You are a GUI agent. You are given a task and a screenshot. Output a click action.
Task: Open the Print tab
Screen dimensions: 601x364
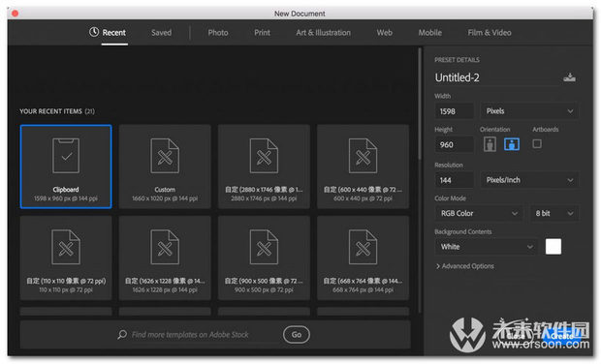(x=262, y=33)
